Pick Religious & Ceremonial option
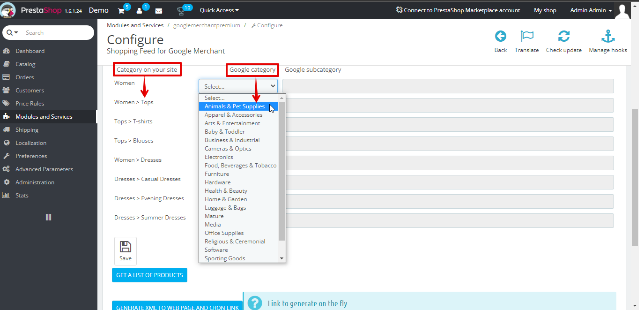This screenshot has width=644, height=310. click(238, 242)
